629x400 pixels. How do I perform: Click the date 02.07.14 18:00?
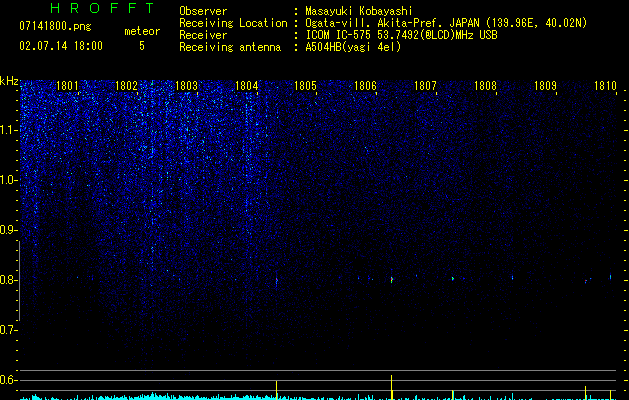click(x=61, y=46)
